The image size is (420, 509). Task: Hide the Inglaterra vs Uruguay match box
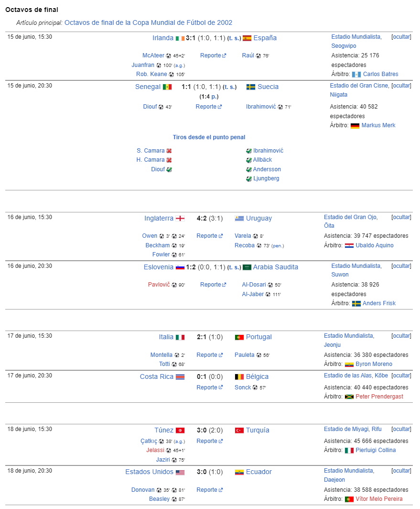[x=401, y=217]
